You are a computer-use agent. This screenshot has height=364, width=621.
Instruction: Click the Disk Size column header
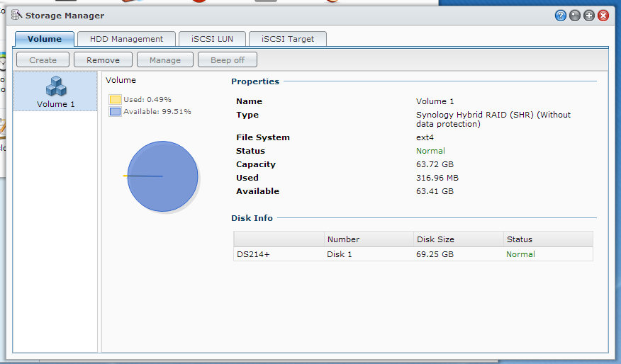pyautogui.click(x=459, y=239)
